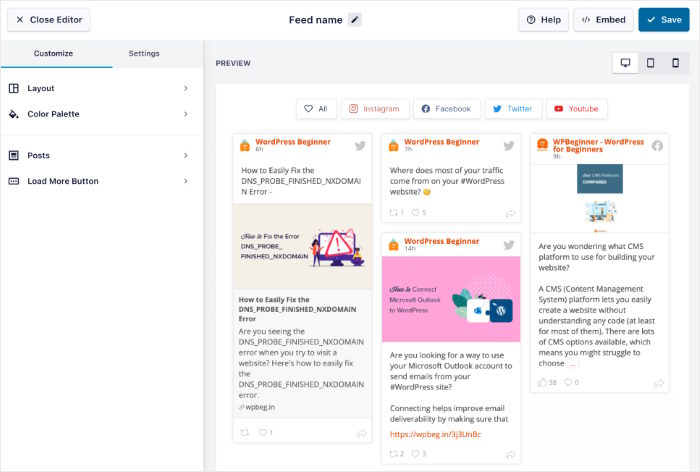Click WordPress Beginner avatar on 7h post
Image resolution: width=700 pixels, height=472 pixels.
point(393,146)
